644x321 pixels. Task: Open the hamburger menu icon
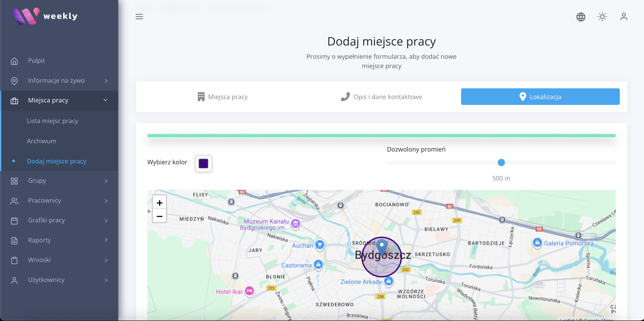click(139, 17)
